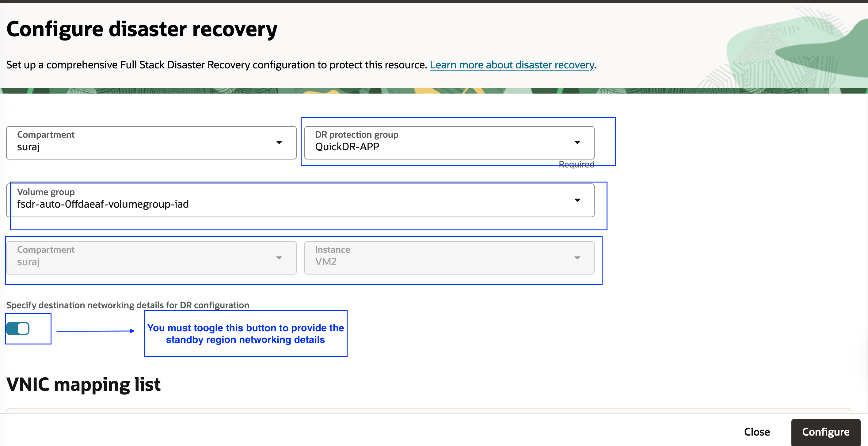Open the DR protection group dropdown

[449, 143]
